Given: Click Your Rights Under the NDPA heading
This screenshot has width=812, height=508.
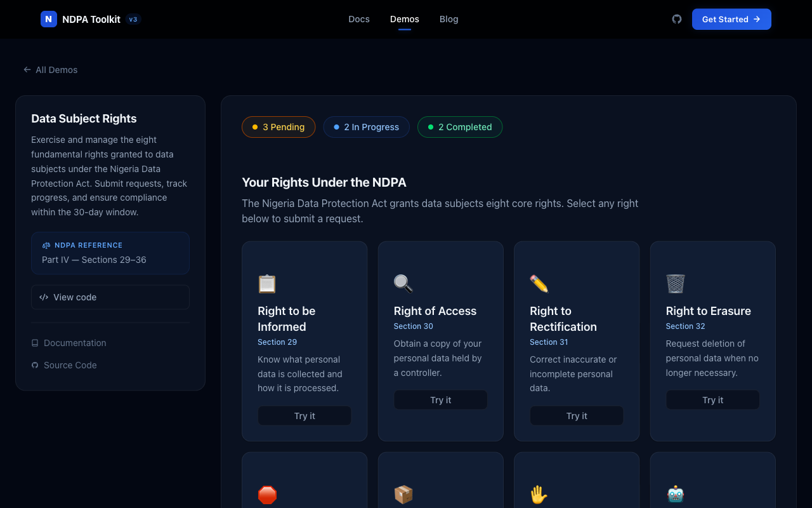Looking at the screenshot, I should click(324, 182).
